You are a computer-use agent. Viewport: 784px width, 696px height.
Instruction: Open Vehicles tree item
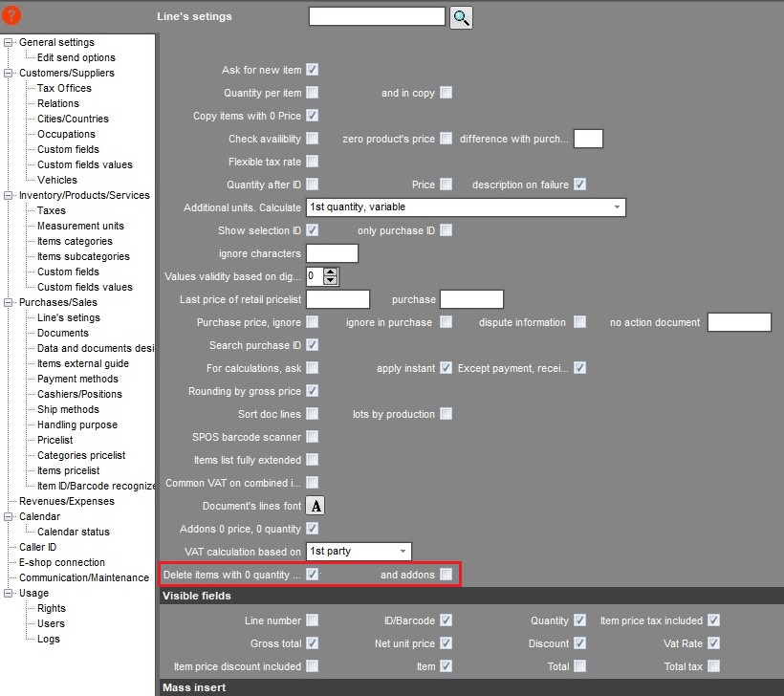click(57, 180)
